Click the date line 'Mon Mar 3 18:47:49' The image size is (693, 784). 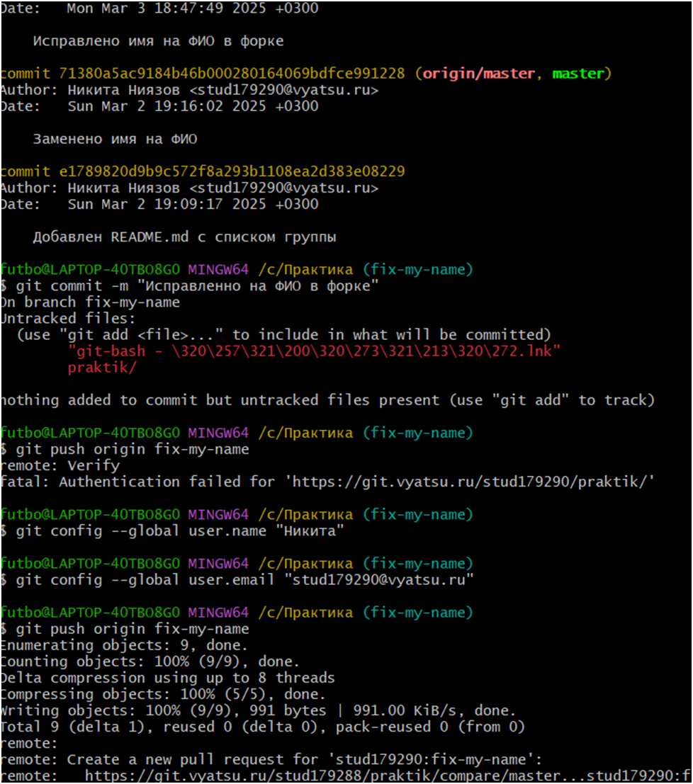[x=191, y=8]
